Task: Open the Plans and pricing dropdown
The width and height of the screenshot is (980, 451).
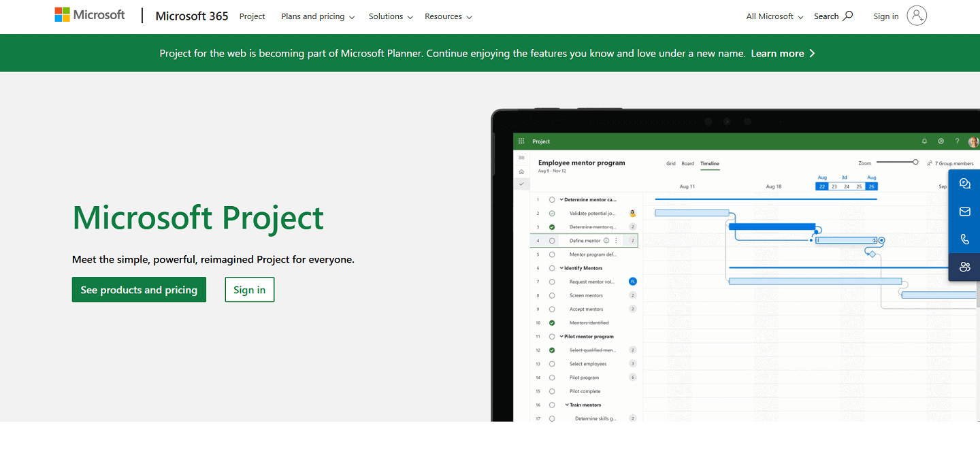Action: click(313, 16)
